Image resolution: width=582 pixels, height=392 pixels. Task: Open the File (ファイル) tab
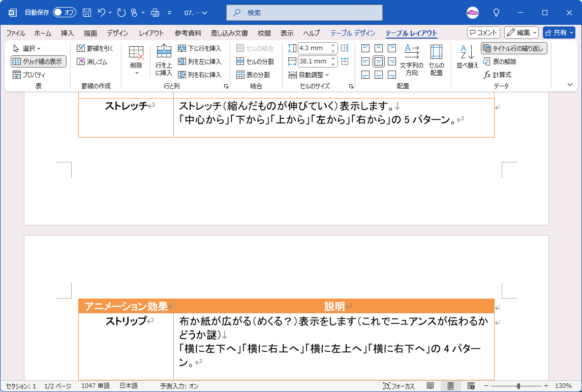16,33
